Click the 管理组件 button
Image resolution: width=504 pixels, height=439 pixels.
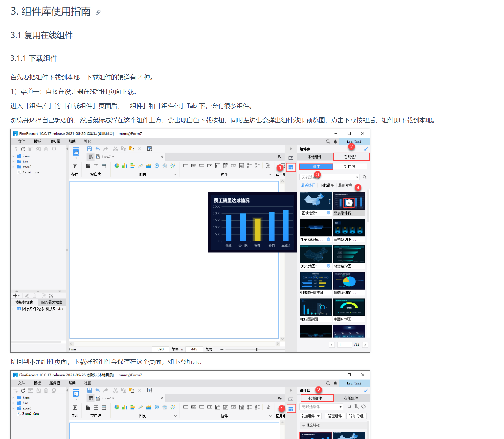(x=335, y=416)
